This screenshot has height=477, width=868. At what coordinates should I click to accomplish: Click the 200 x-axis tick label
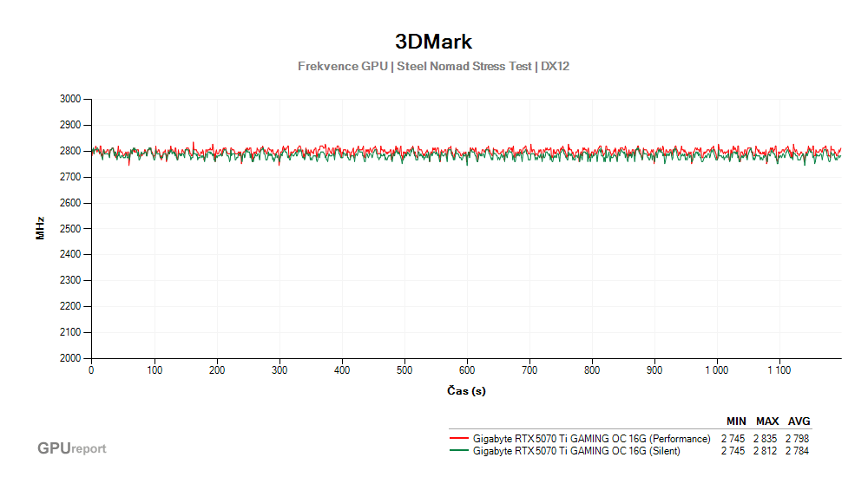[x=217, y=370]
